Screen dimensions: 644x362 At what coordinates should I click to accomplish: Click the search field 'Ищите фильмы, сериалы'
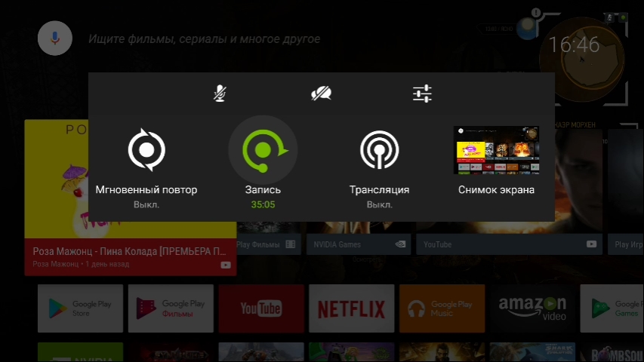[204, 38]
